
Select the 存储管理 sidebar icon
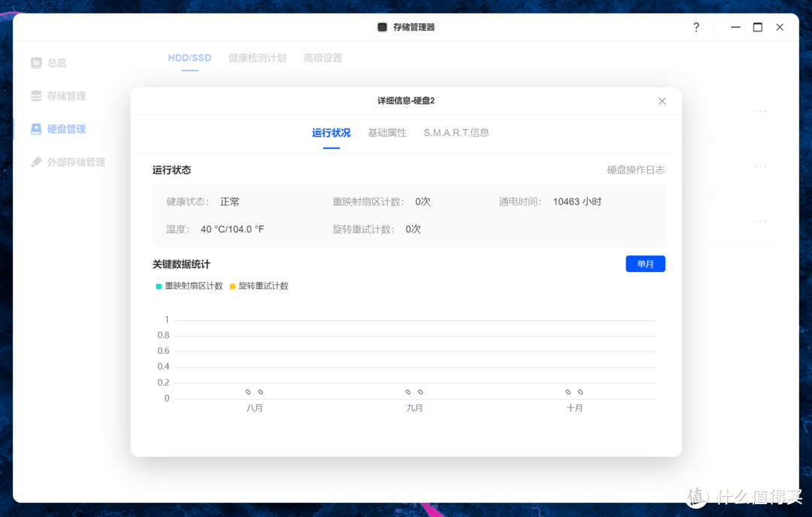[x=35, y=95]
